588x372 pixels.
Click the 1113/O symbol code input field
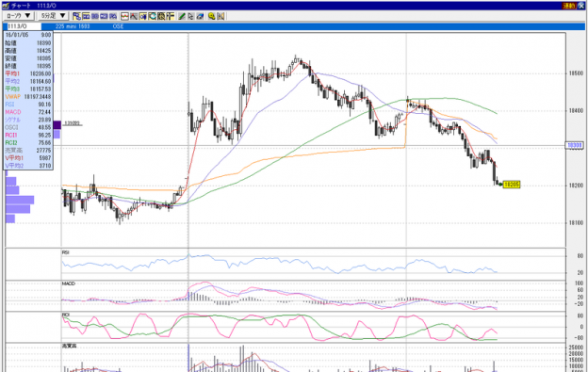click(24, 26)
